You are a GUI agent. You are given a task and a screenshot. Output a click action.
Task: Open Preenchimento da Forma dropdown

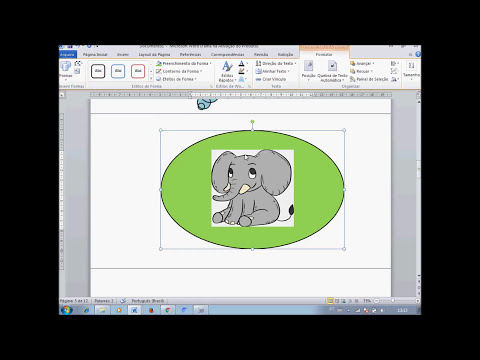(x=184, y=63)
